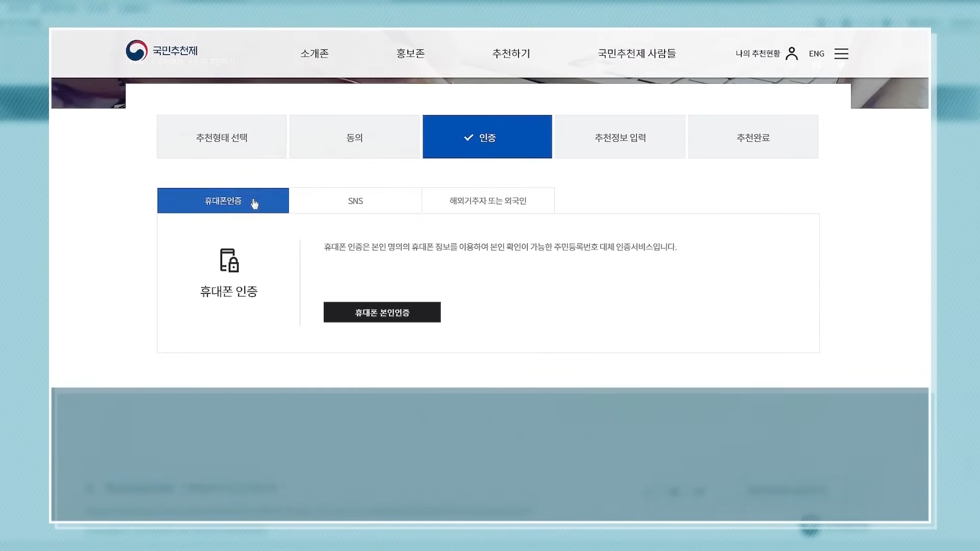The image size is (980, 551).
Task: Open the 홍보존 menu
Action: [410, 54]
